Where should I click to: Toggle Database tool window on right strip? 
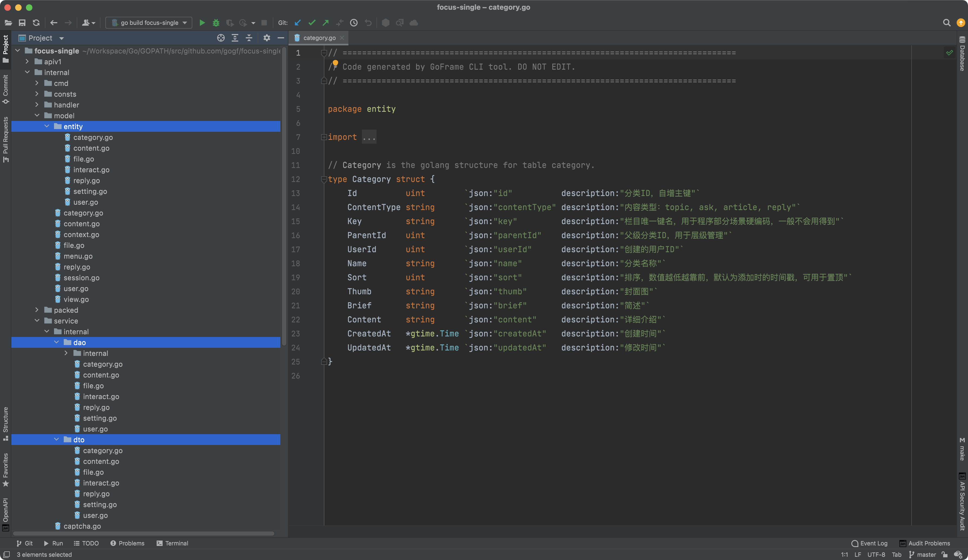tap(962, 53)
